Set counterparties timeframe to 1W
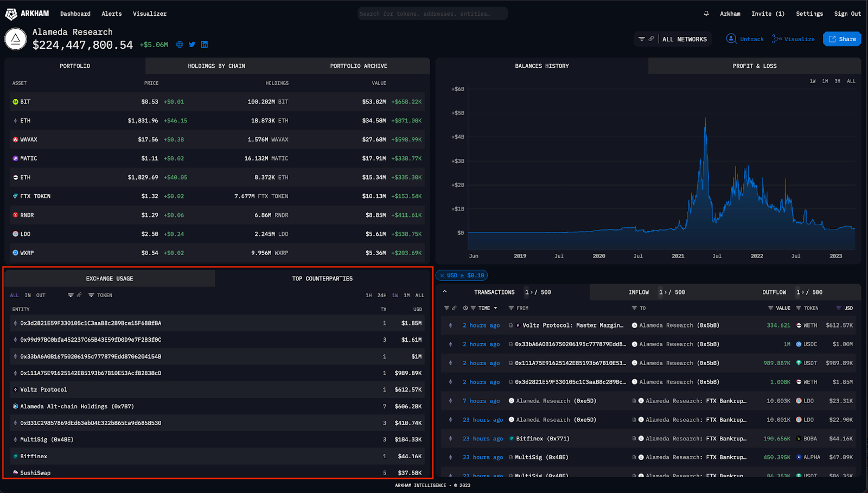Viewport: 868px width, 493px height. click(395, 296)
